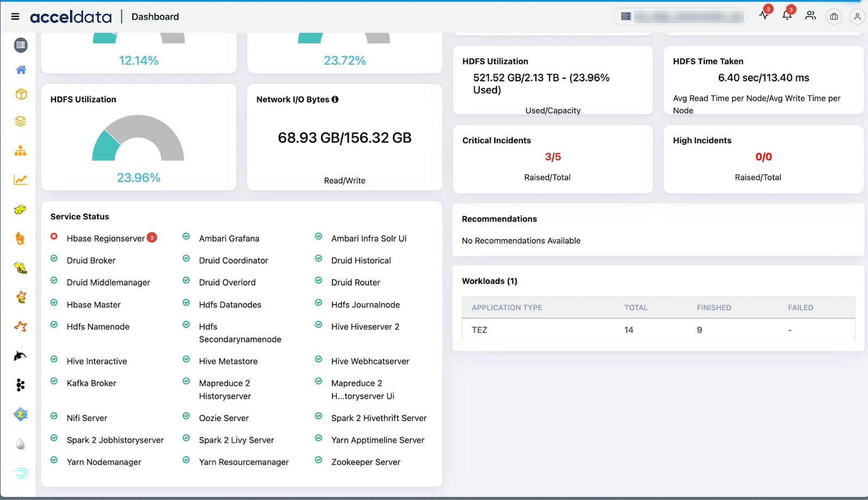
Task: Open the Druid Broker service
Action: [x=91, y=260]
